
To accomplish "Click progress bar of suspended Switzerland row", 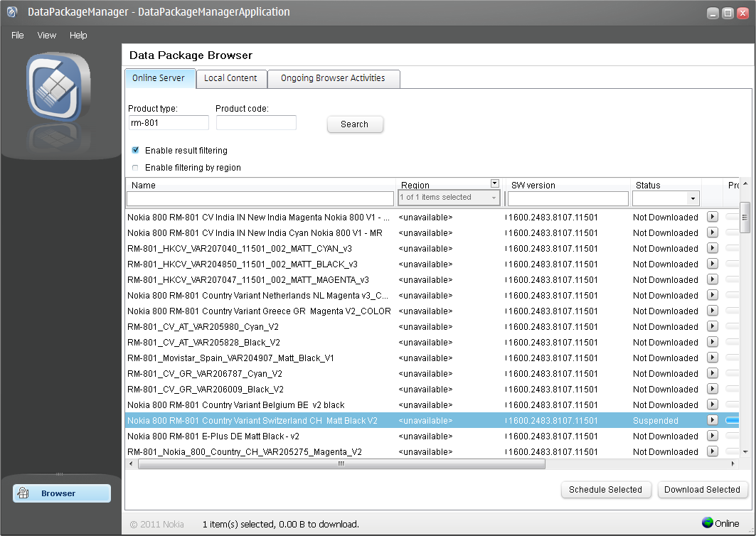I will [x=732, y=420].
